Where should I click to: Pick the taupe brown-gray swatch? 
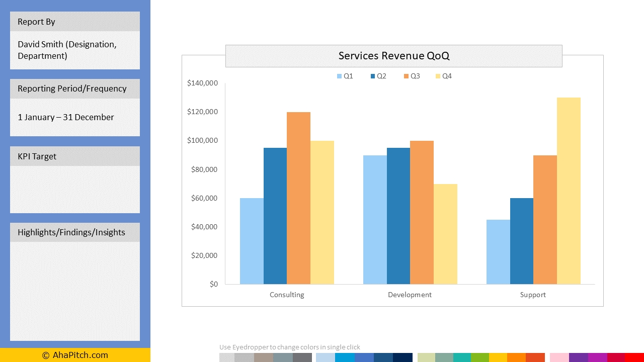point(264,357)
